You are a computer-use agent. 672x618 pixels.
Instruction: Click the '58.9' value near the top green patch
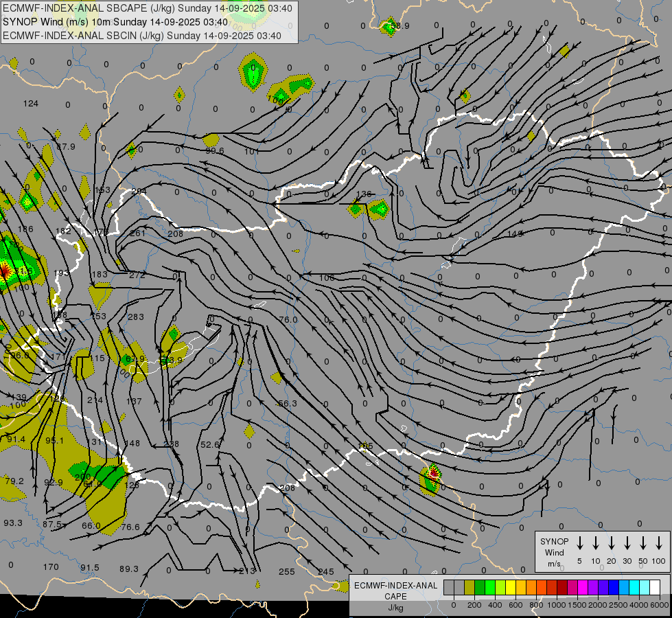[x=400, y=25]
